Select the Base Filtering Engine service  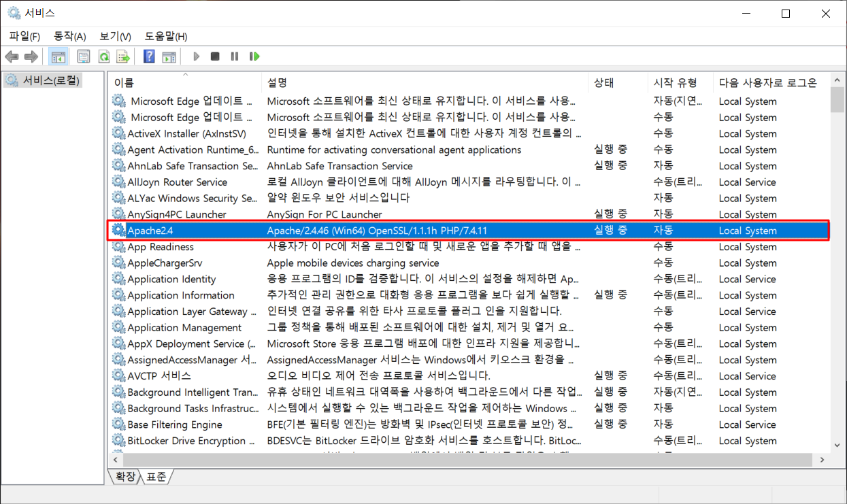tap(175, 424)
